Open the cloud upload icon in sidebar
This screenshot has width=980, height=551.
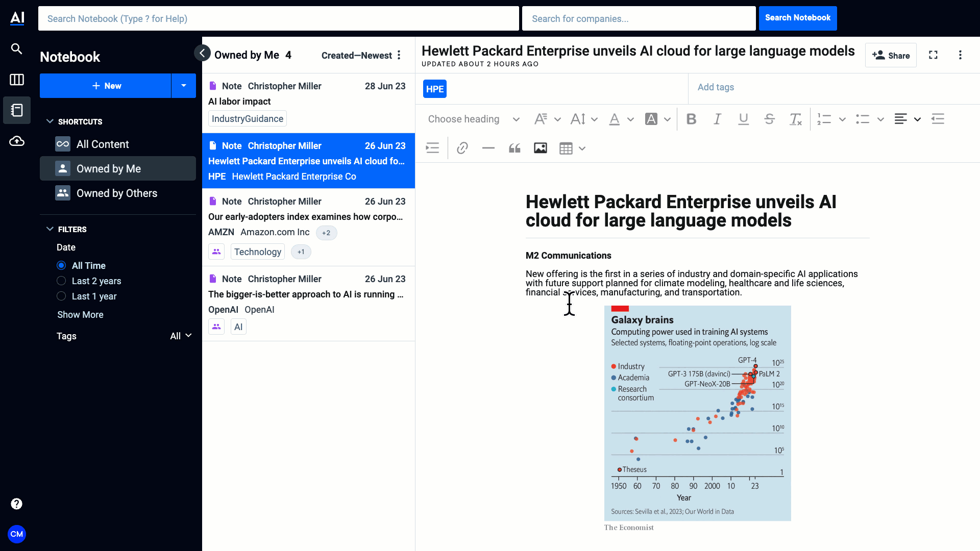coord(16,141)
